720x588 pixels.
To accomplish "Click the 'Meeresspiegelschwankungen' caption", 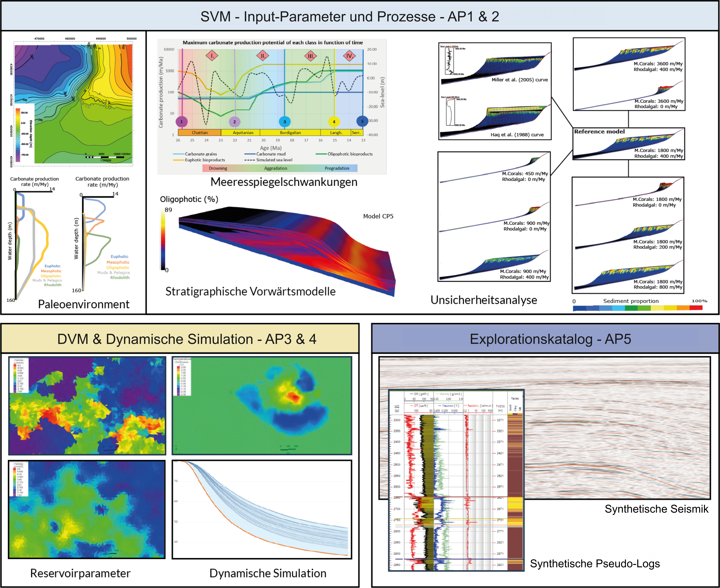I will click(284, 182).
